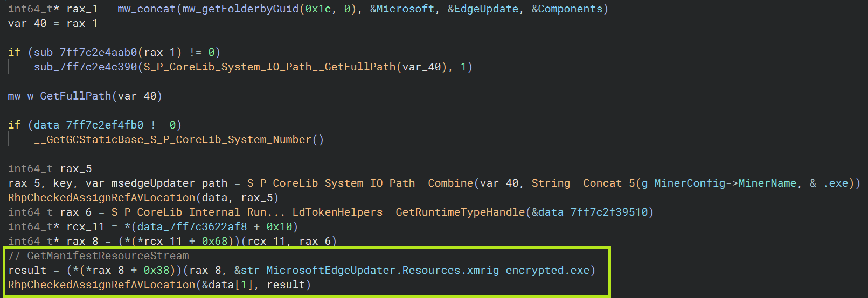Click the GetManifestResourceStream comment line
The width and height of the screenshot is (868, 298).
99,256
